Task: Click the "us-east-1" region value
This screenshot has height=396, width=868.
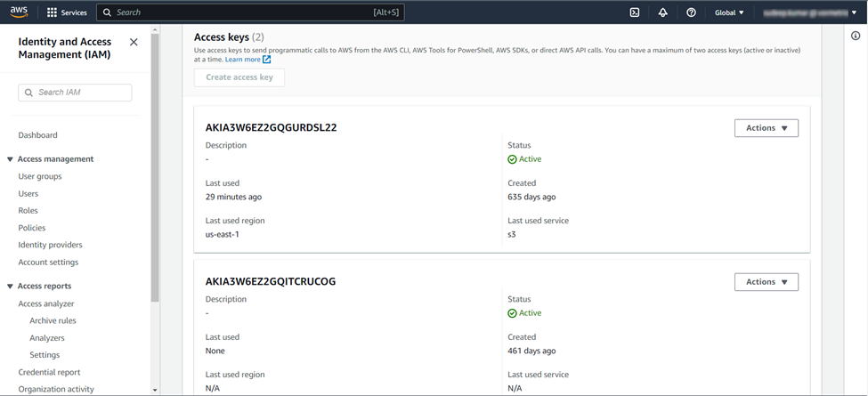Action: pyautogui.click(x=222, y=235)
